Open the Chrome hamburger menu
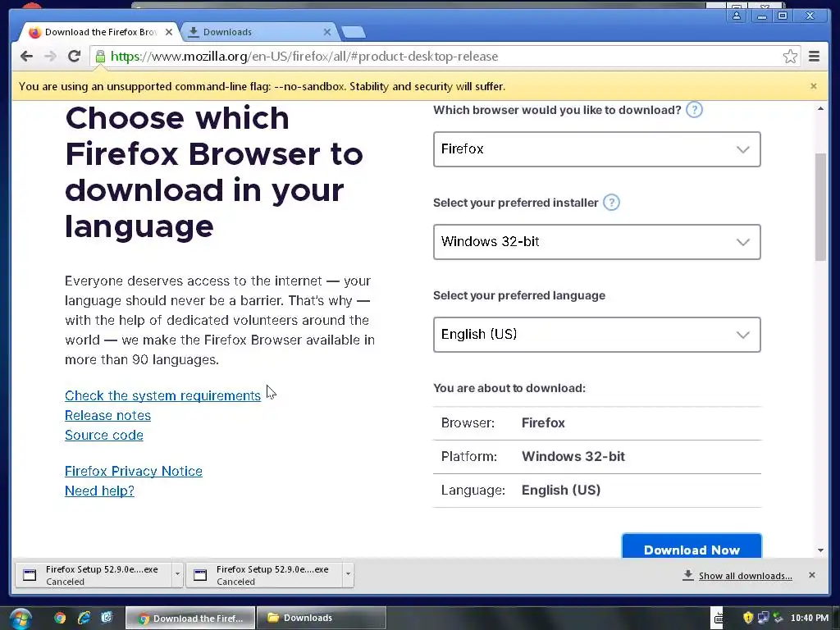 [x=814, y=57]
